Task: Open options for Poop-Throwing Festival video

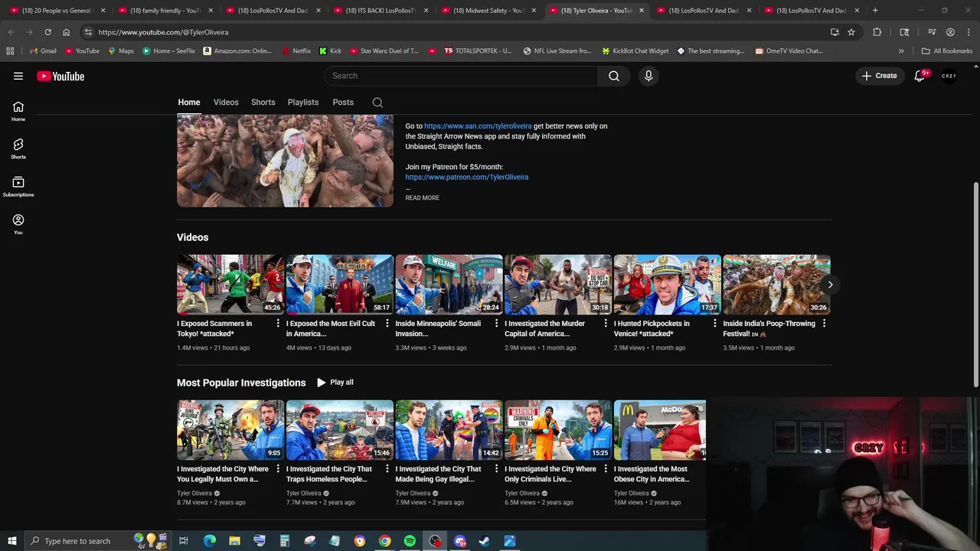Action: tap(824, 324)
